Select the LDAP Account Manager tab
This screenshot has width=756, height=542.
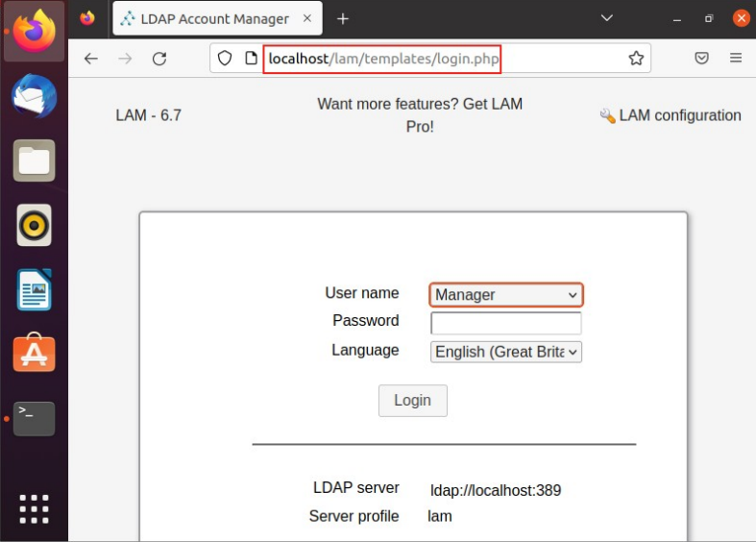click(217, 18)
